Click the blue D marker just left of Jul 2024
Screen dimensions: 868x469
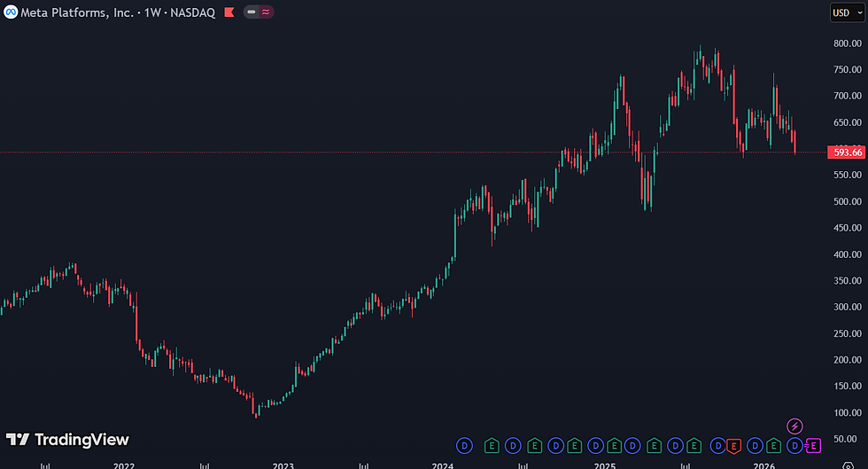[x=513, y=446]
